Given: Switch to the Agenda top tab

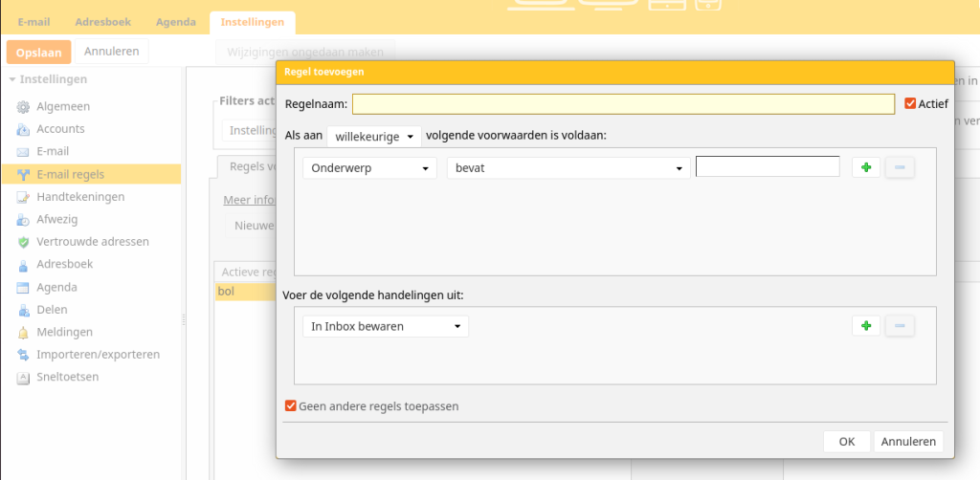Looking at the screenshot, I should pyautogui.click(x=176, y=22).
